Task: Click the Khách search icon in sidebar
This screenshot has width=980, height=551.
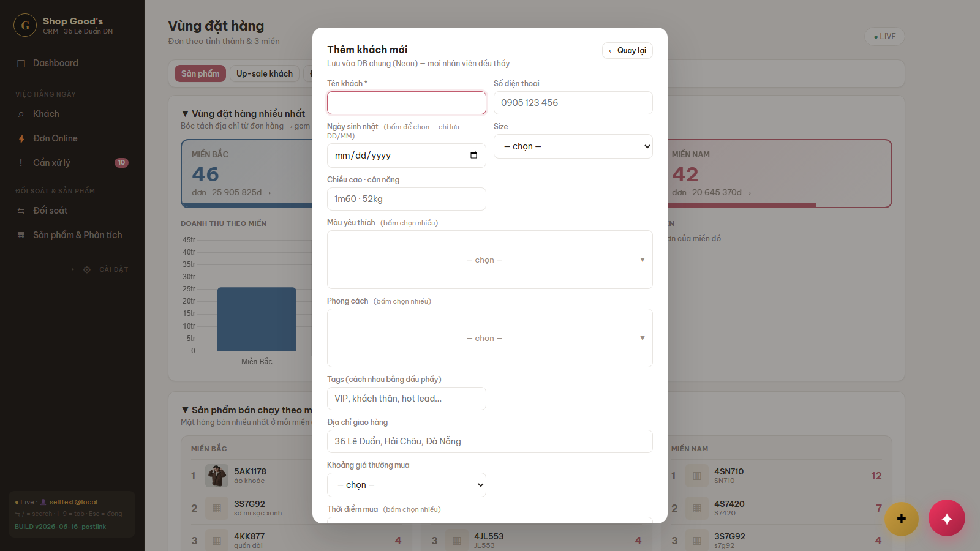Action: click(x=21, y=114)
